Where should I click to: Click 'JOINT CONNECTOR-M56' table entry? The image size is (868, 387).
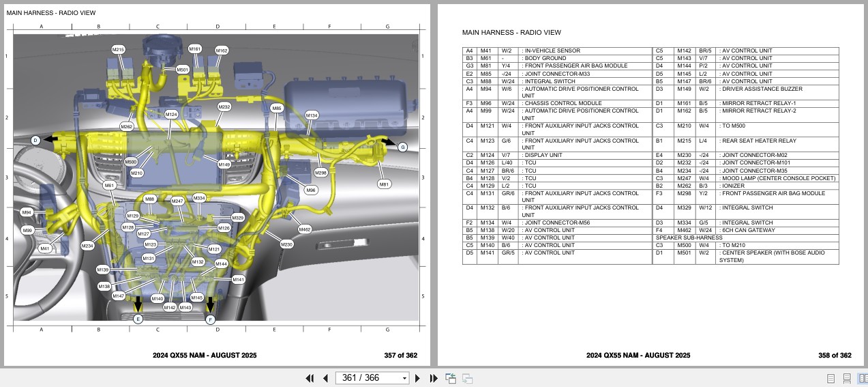(x=557, y=223)
